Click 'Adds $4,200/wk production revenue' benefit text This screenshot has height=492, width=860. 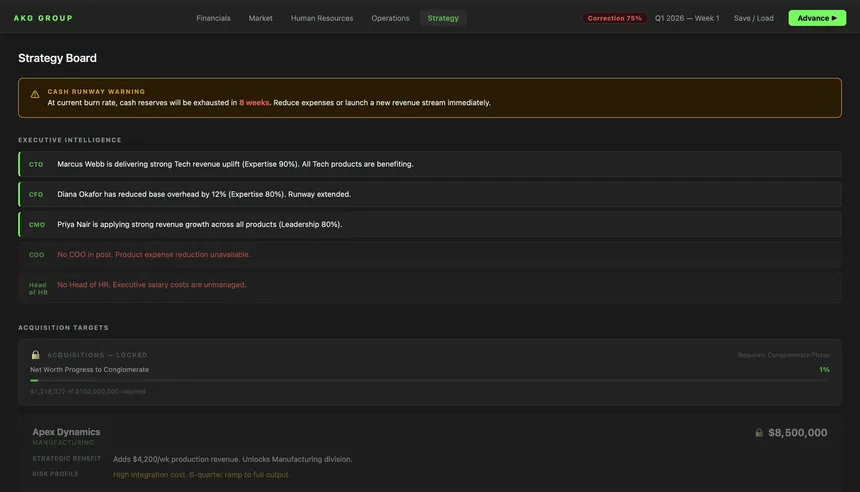pyautogui.click(x=233, y=459)
